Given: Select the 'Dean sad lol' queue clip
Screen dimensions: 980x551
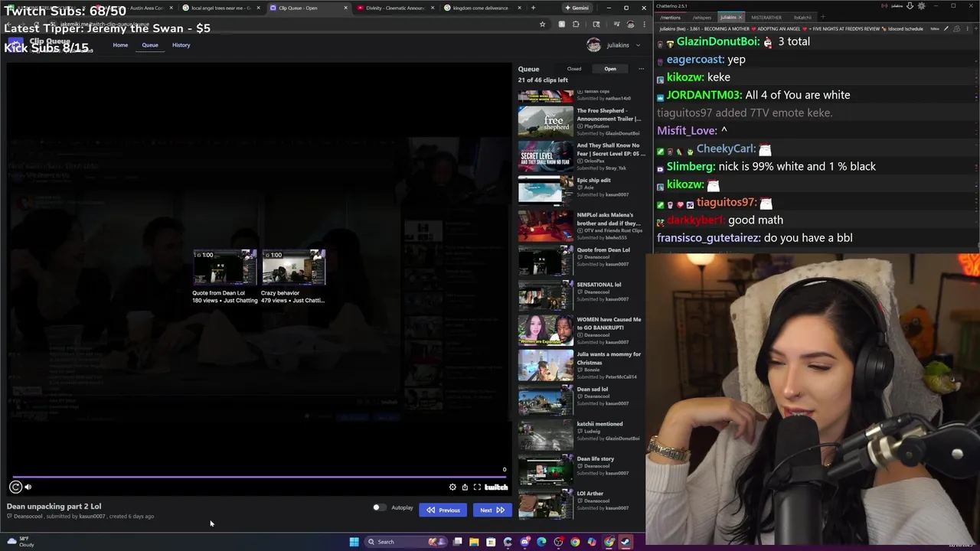Looking at the screenshot, I should point(580,400).
